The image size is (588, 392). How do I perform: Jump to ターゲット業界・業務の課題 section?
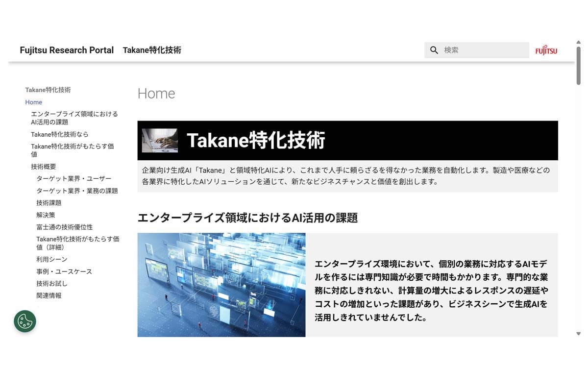tap(77, 191)
